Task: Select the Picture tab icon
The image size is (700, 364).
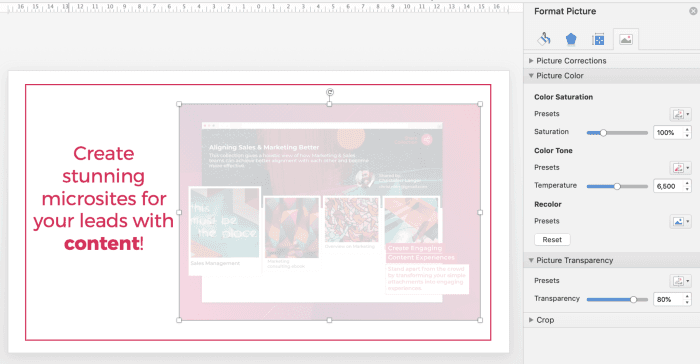Action: click(626, 40)
